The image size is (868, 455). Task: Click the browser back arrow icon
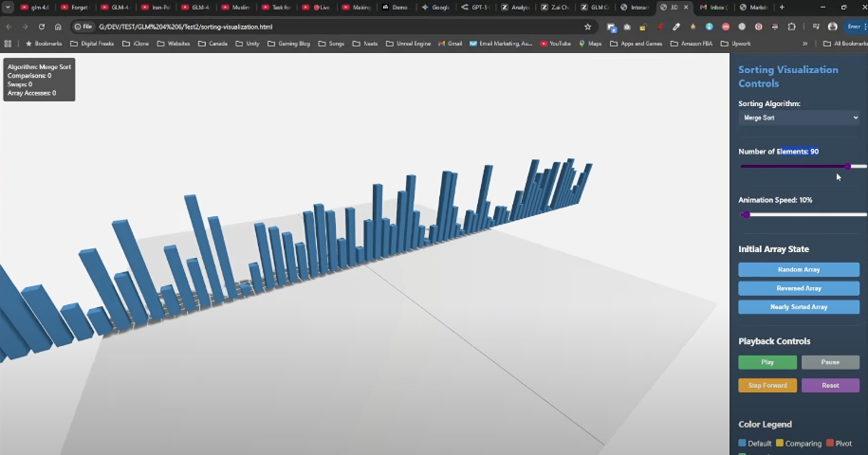point(9,27)
